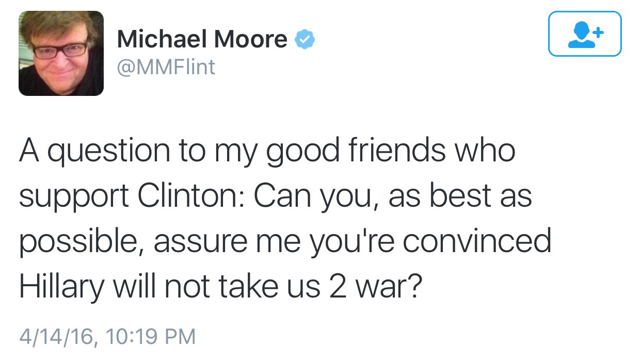Image resolution: width=641 pixels, height=364 pixels.
Task: Open Michael Moore's profile photo
Action: click(x=61, y=53)
